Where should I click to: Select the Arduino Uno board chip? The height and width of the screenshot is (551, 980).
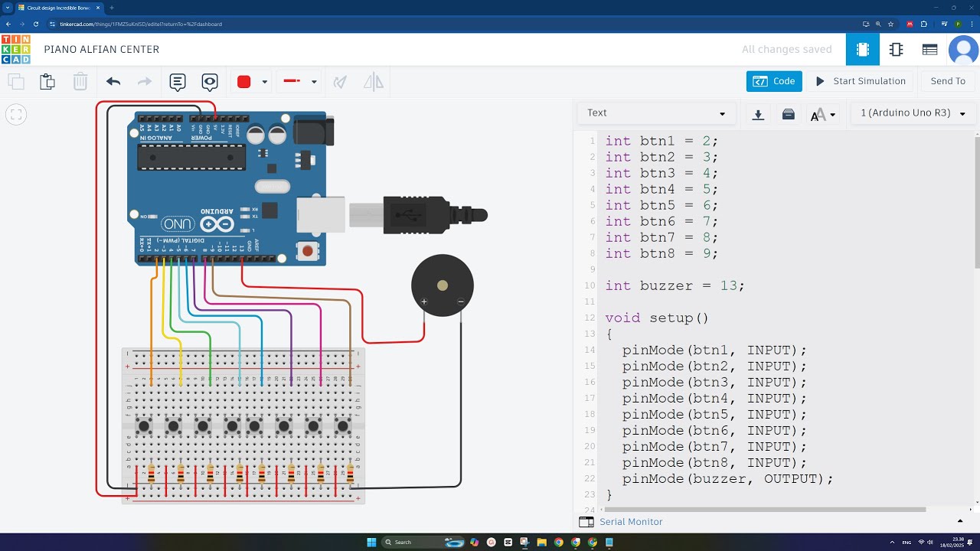191,156
